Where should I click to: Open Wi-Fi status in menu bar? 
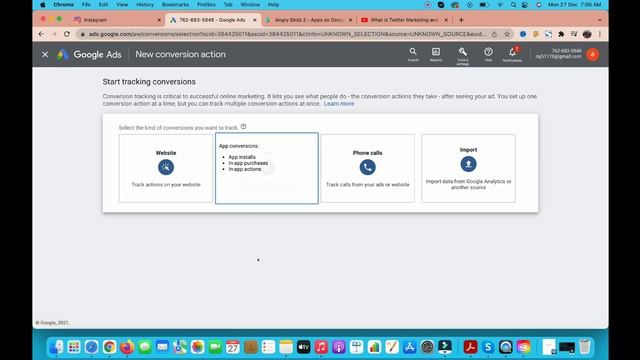point(500,4)
